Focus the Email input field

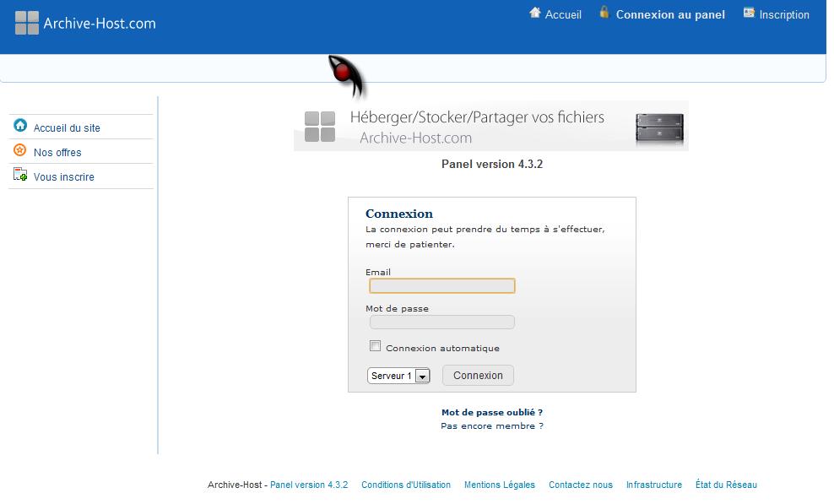coord(442,286)
